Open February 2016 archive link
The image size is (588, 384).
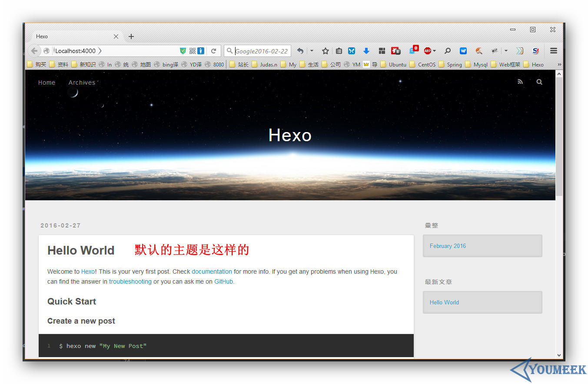(448, 246)
